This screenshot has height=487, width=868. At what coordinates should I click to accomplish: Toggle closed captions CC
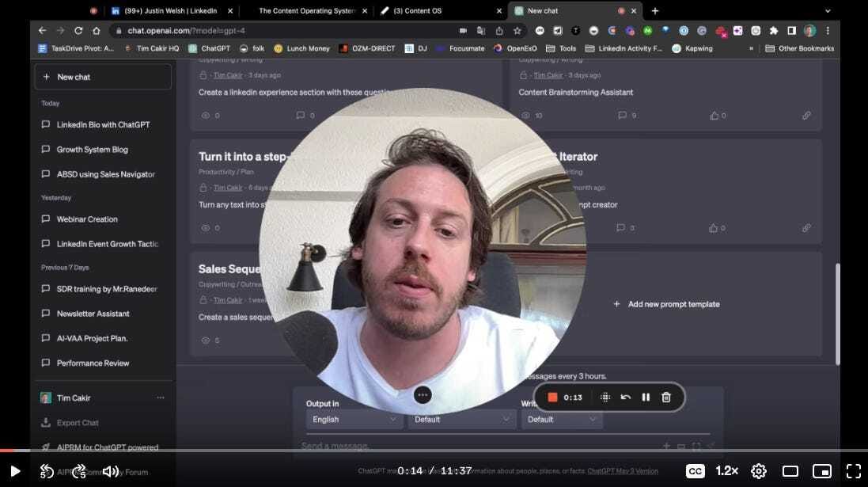click(x=696, y=471)
